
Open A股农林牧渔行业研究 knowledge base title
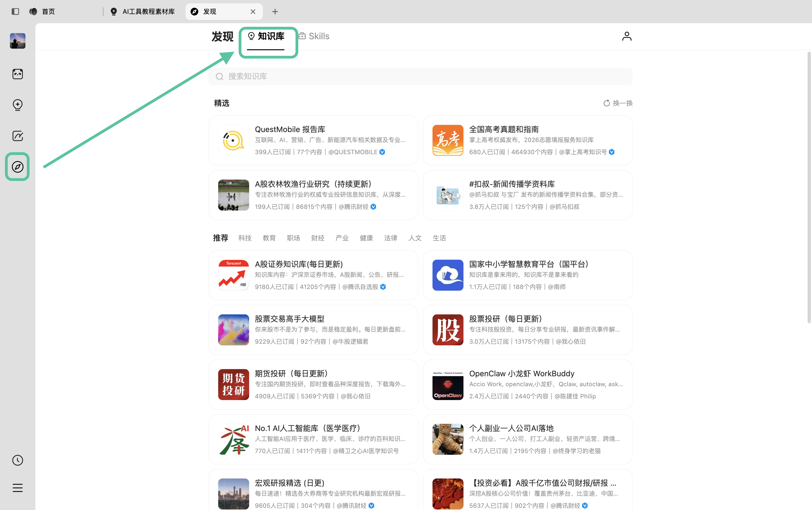(x=313, y=184)
